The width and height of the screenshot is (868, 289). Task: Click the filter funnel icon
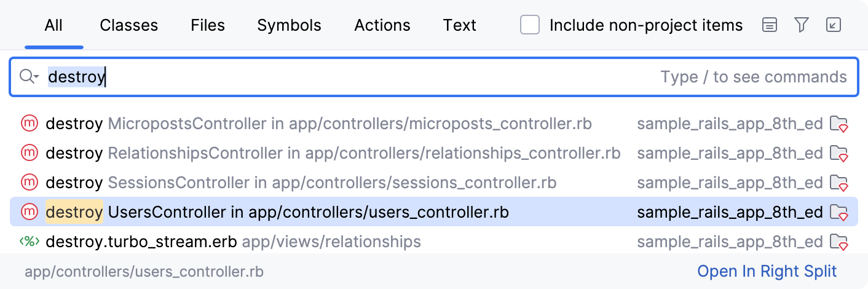point(801,25)
